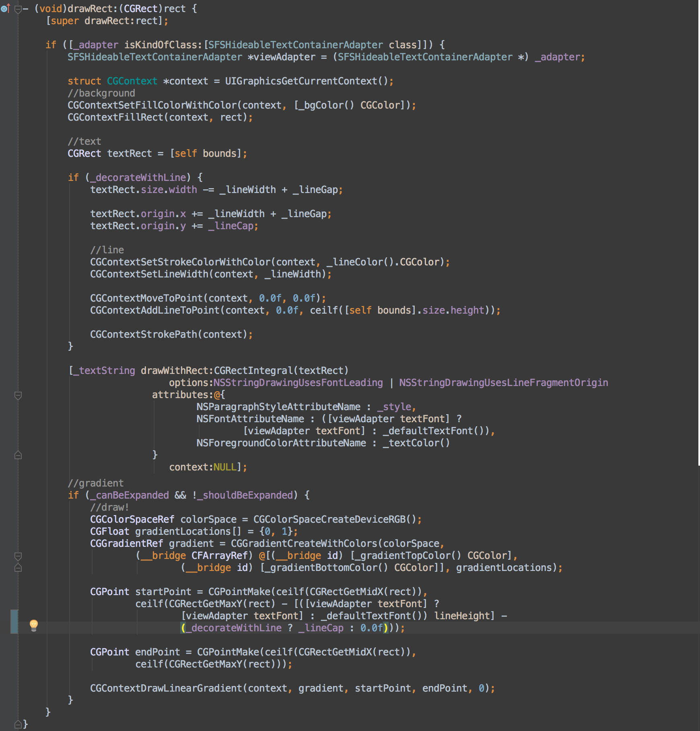
Task: Click the fold end marker beside the attributes closing brace
Action: (x=18, y=455)
